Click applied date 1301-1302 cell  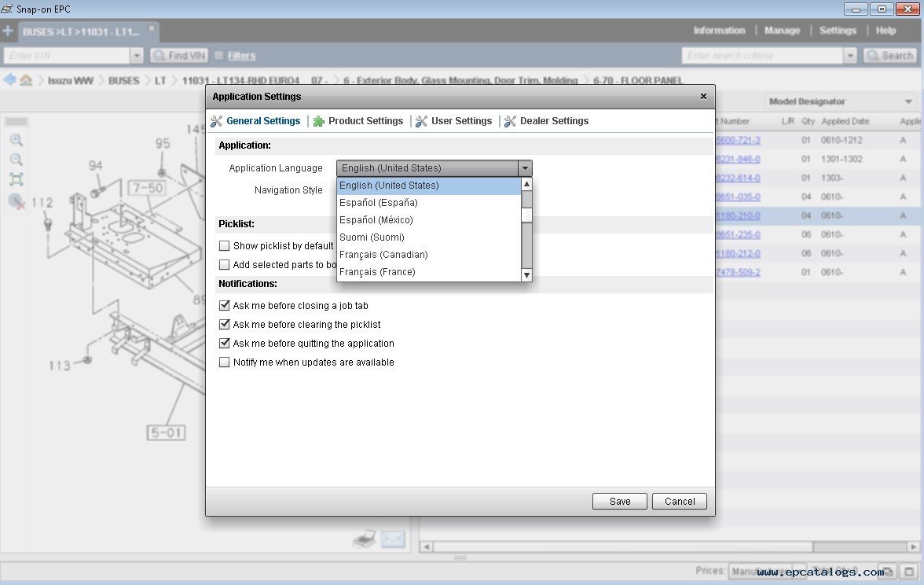pyautogui.click(x=841, y=159)
